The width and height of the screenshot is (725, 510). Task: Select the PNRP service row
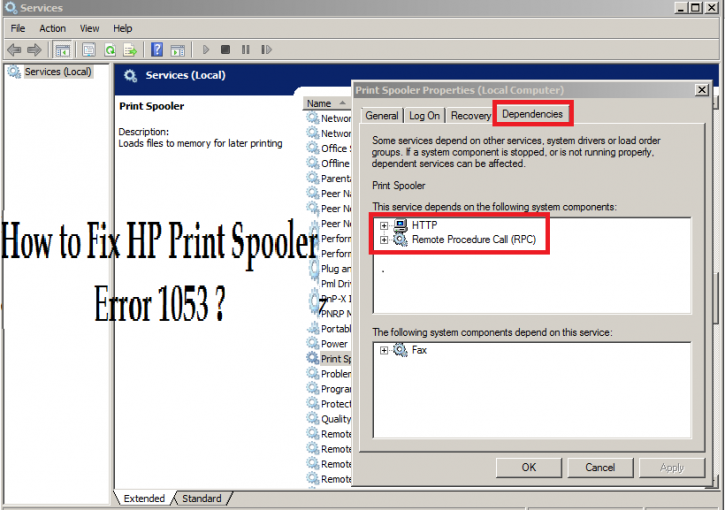pyautogui.click(x=329, y=313)
